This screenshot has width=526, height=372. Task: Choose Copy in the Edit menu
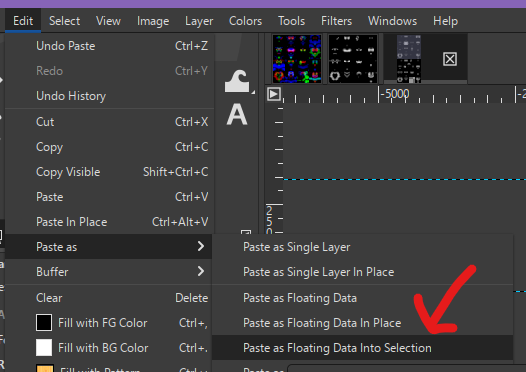pos(110,147)
